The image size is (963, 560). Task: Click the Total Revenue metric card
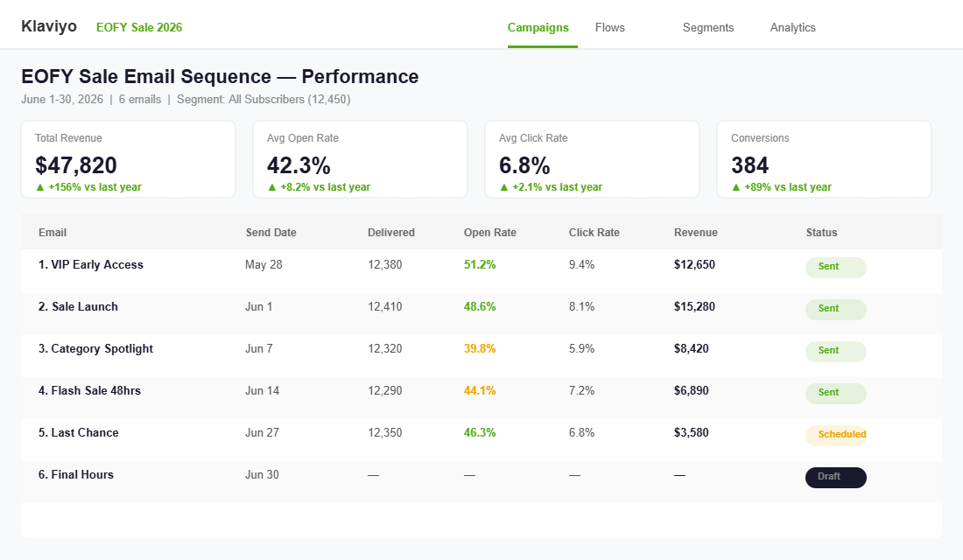point(128,158)
